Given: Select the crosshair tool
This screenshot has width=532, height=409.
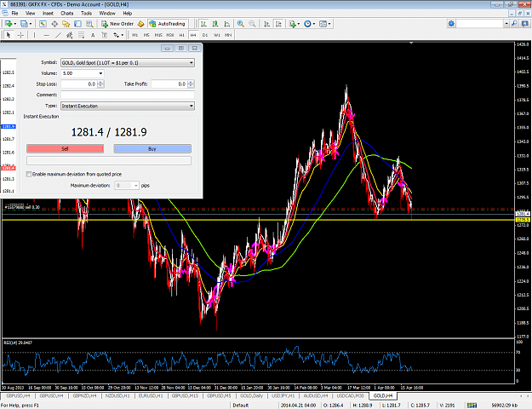Looking at the screenshot, I should pyautogui.click(x=20, y=35).
